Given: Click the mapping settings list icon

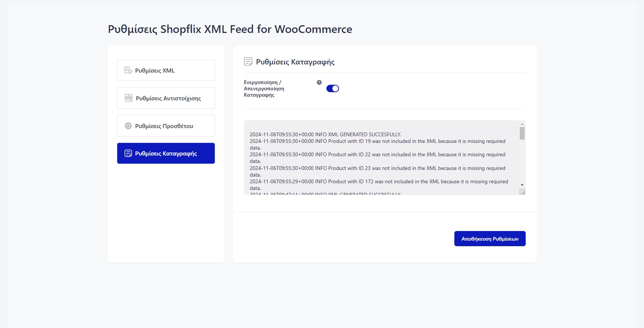Looking at the screenshot, I should tap(129, 98).
